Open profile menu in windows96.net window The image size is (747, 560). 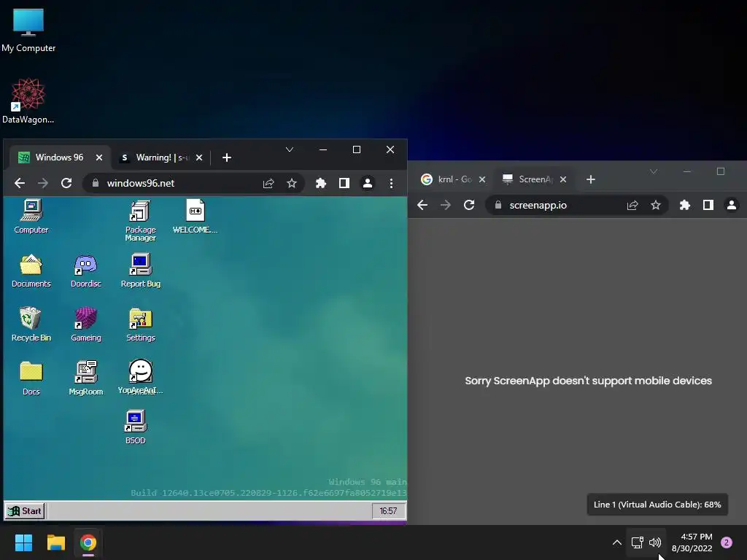pyautogui.click(x=368, y=183)
